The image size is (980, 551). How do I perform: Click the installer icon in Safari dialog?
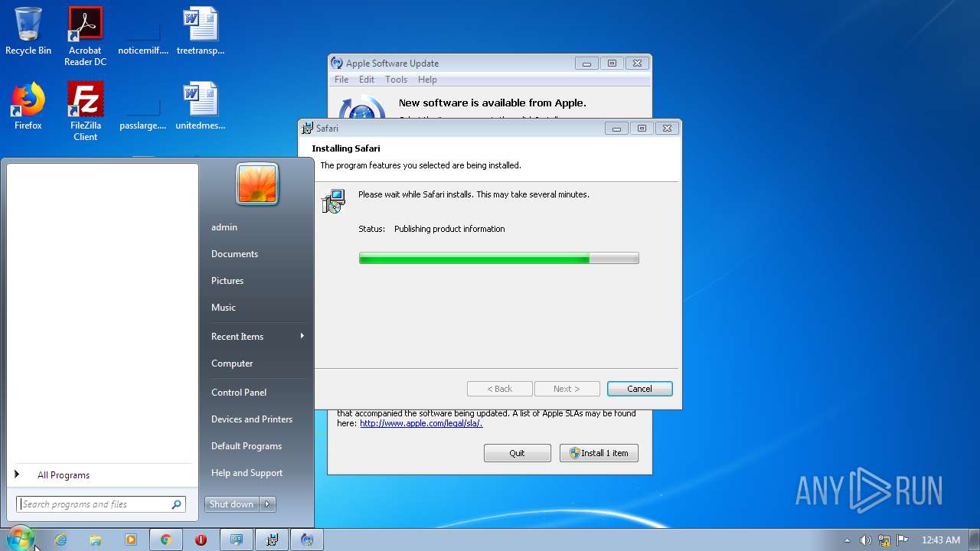point(334,201)
